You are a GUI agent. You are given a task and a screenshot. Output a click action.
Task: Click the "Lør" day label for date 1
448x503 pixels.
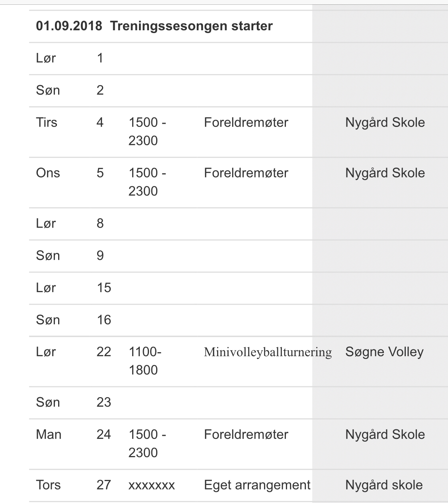[46, 58]
